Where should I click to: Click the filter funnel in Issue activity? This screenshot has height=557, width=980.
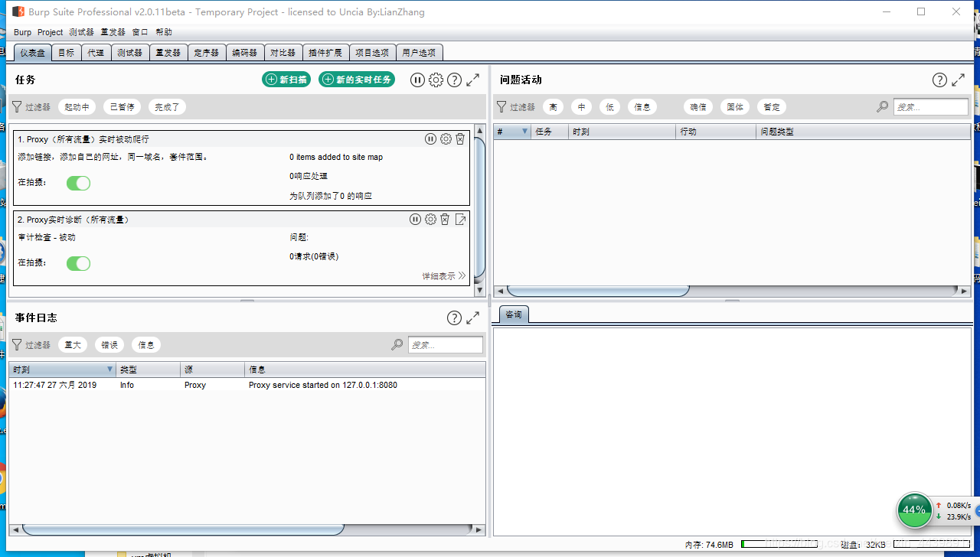point(501,107)
